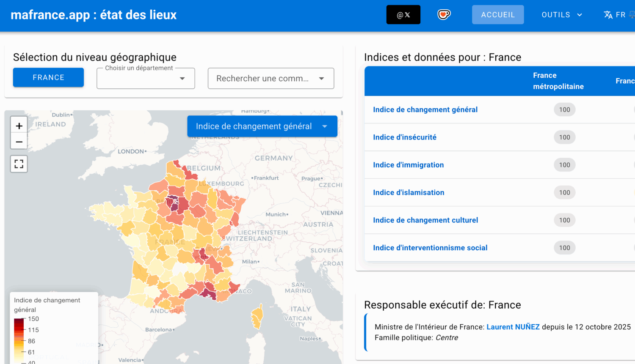Click the Ko-fi heart cup icon

444,15
